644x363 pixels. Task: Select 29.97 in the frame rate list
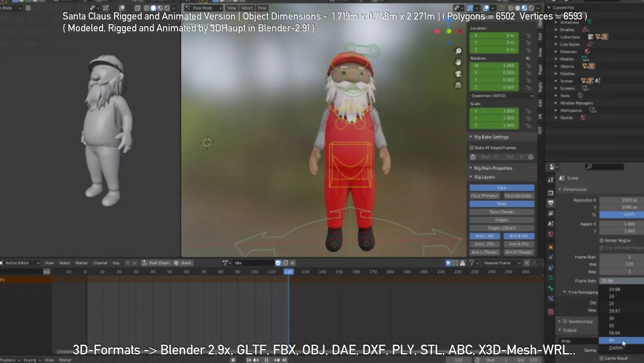621,311
